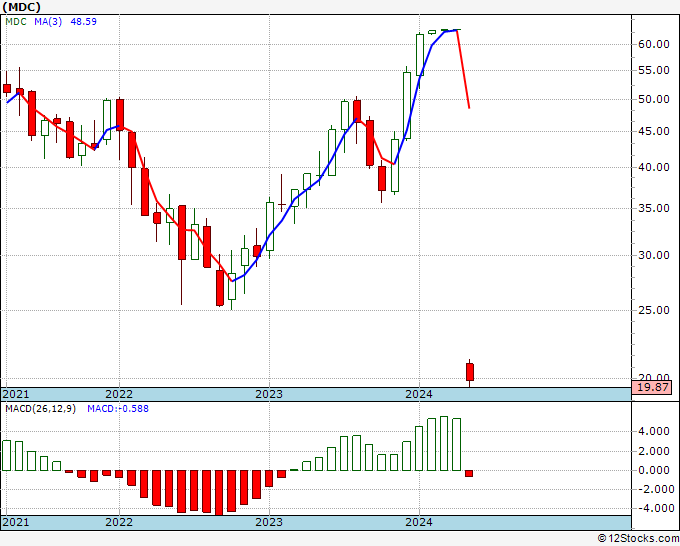Click the 2.000 MACD axis label
Viewport: 680px width, 546px height.
tap(656, 451)
